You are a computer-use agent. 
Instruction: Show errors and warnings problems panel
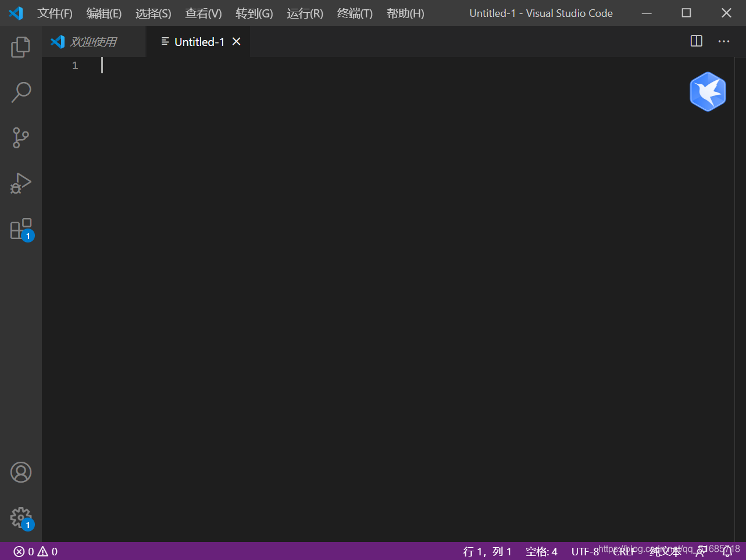coord(35,551)
